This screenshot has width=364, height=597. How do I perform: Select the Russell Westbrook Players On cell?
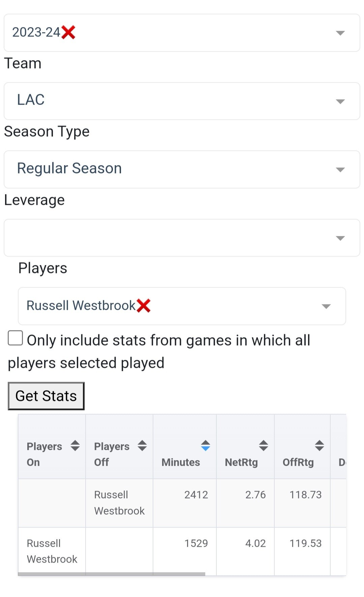(52, 551)
